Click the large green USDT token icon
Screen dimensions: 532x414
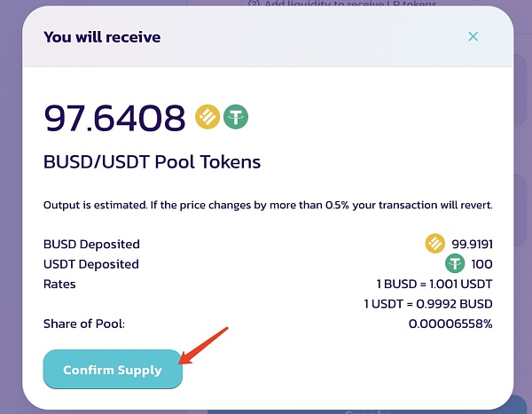pos(236,117)
